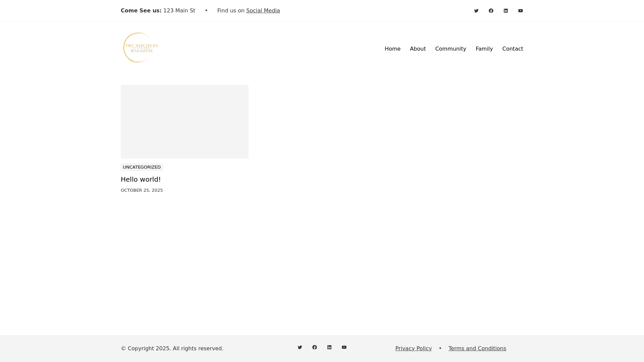Open the About menu item
The image size is (644, 362).
pyautogui.click(x=418, y=49)
